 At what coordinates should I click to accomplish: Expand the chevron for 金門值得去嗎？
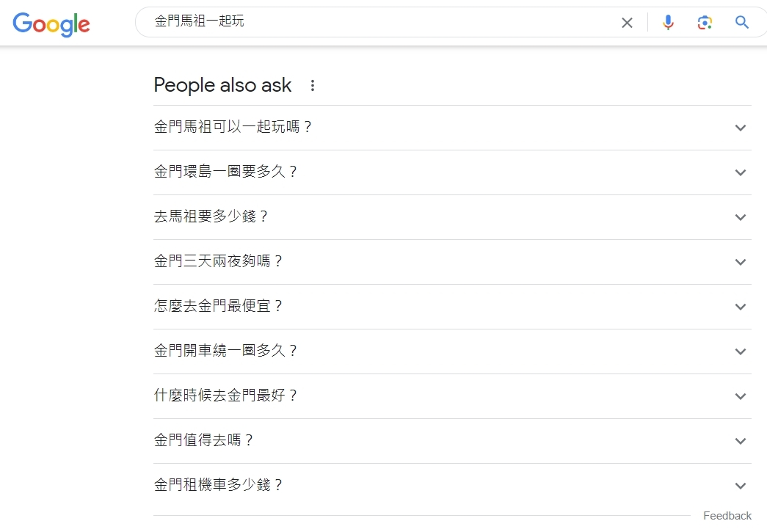pos(740,441)
